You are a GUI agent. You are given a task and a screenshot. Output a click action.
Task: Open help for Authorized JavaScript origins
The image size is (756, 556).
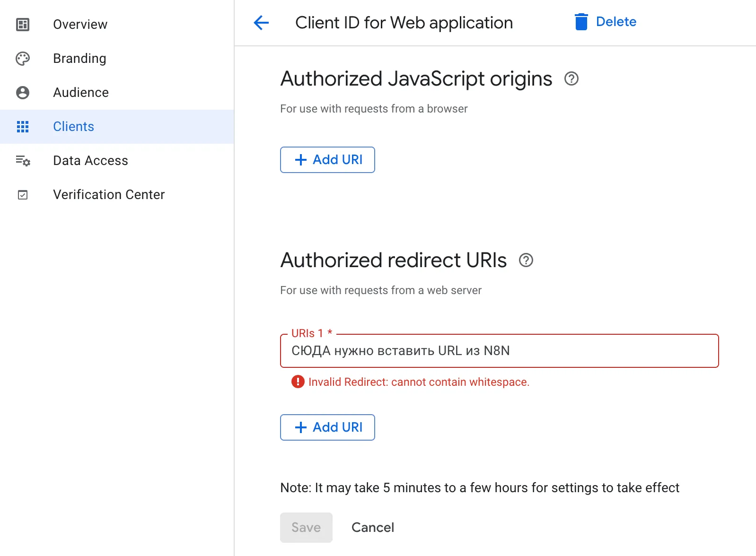[571, 78]
